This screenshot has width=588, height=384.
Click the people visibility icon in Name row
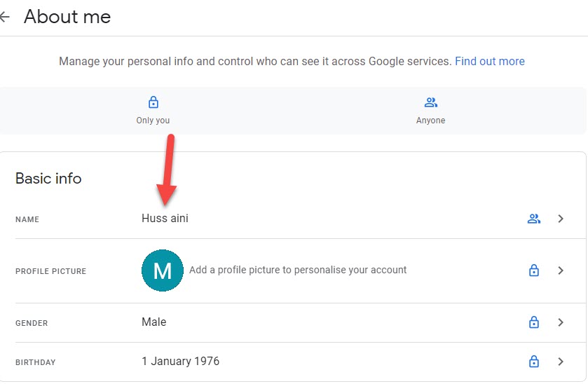[x=534, y=219]
